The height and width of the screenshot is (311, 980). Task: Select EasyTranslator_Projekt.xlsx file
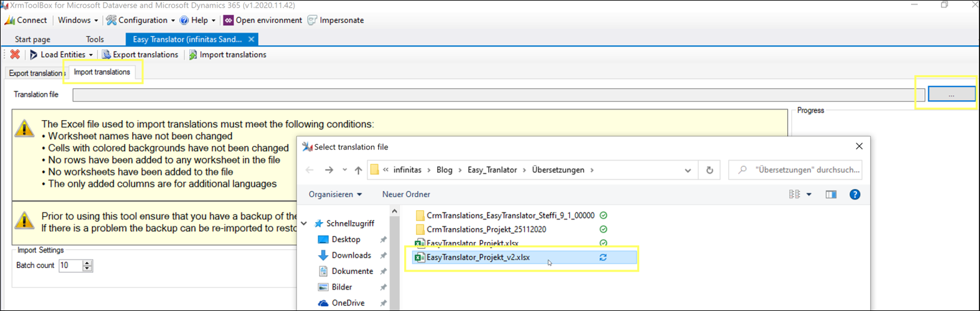tap(473, 243)
